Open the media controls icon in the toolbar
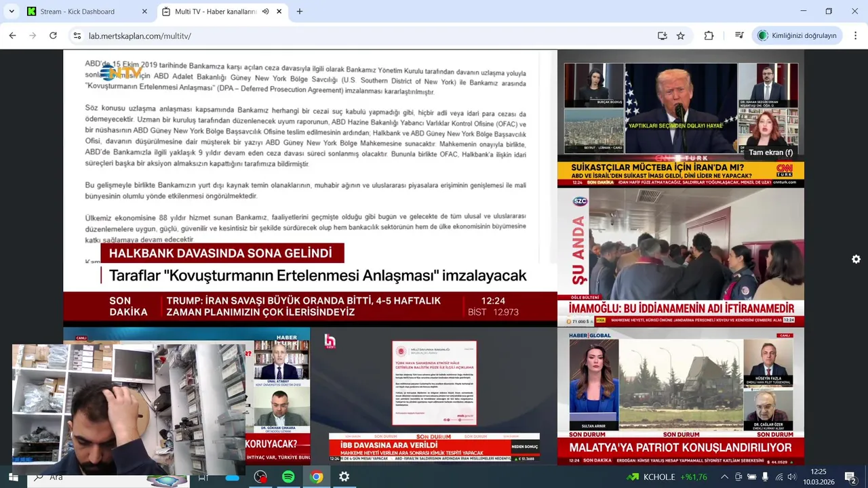This screenshot has height=488, width=868. click(739, 36)
